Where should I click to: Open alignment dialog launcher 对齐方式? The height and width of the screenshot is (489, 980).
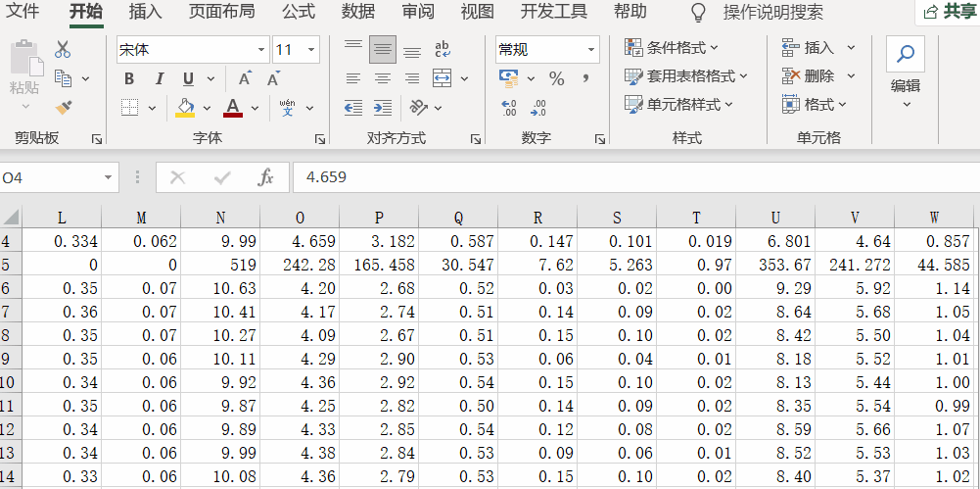(475, 139)
